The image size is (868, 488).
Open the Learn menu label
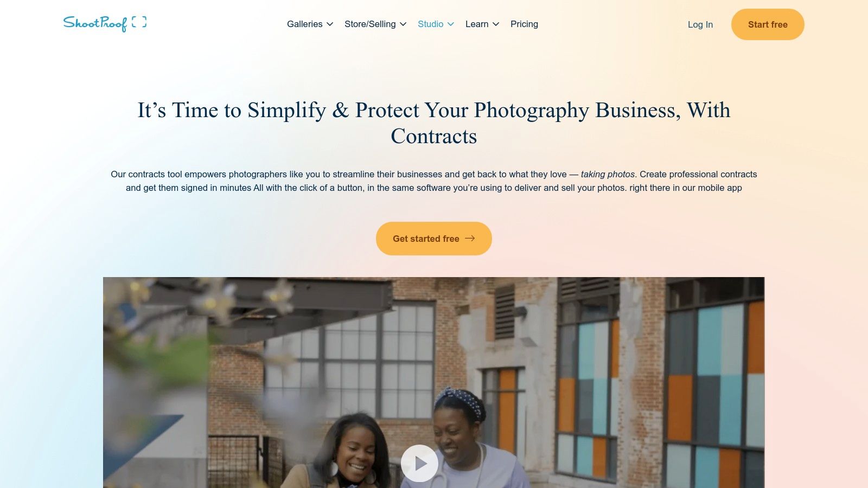(x=477, y=24)
